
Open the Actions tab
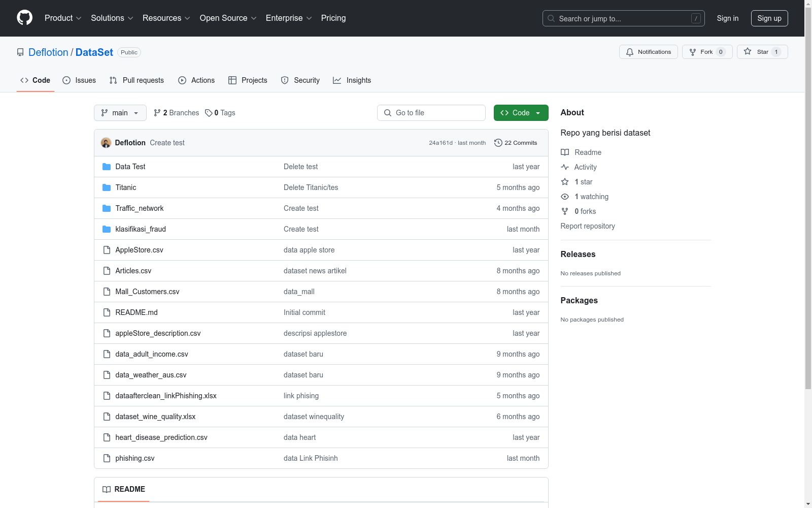(x=196, y=80)
